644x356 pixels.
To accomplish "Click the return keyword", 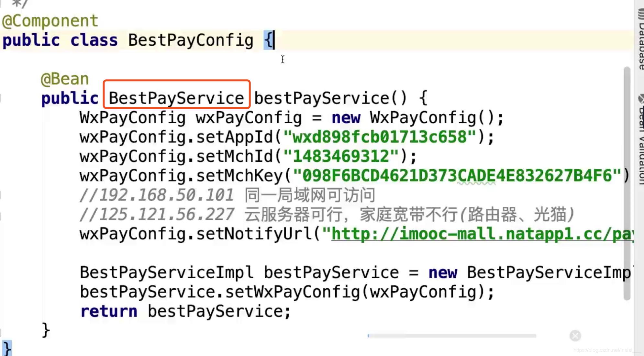I will 109,311.
